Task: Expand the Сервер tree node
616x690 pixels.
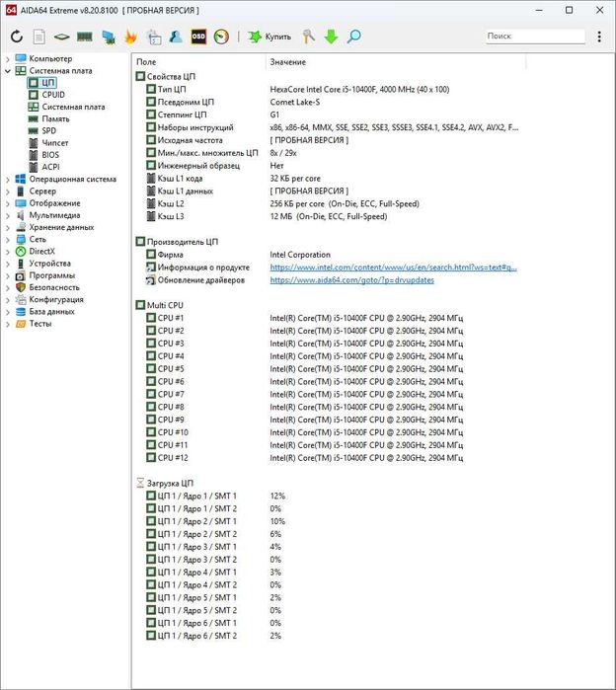Action: [x=8, y=192]
